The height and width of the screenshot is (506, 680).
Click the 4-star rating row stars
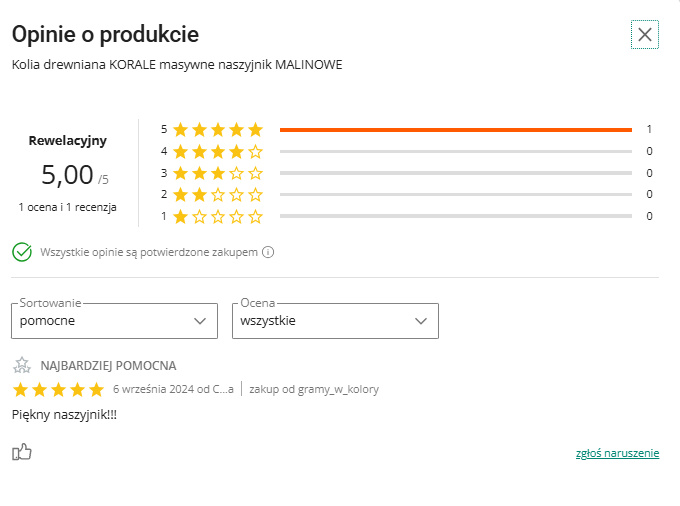(x=217, y=151)
